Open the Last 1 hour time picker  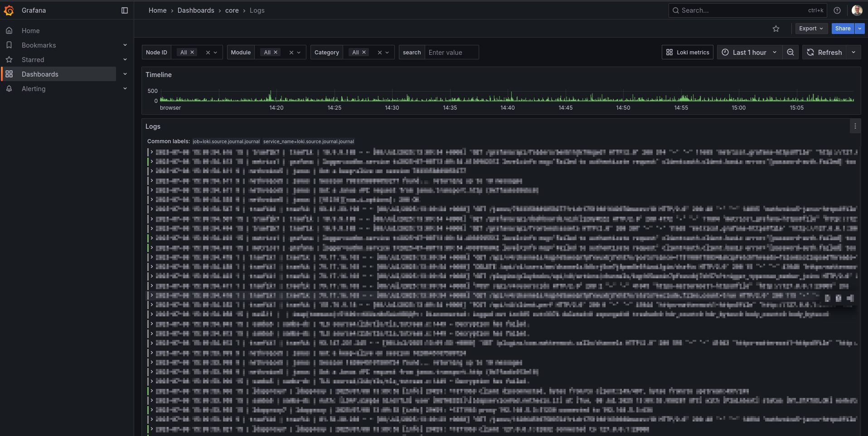pos(749,53)
